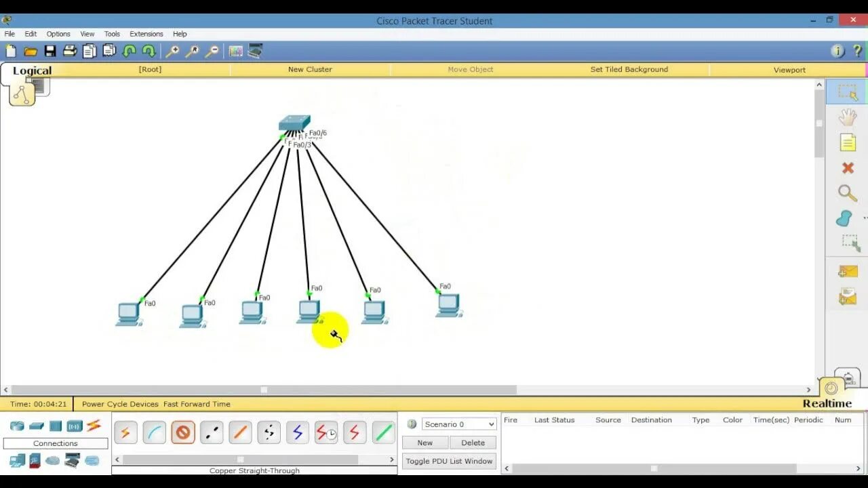Create a new network file
The height and width of the screenshot is (488, 868).
click(x=11, y=51)
